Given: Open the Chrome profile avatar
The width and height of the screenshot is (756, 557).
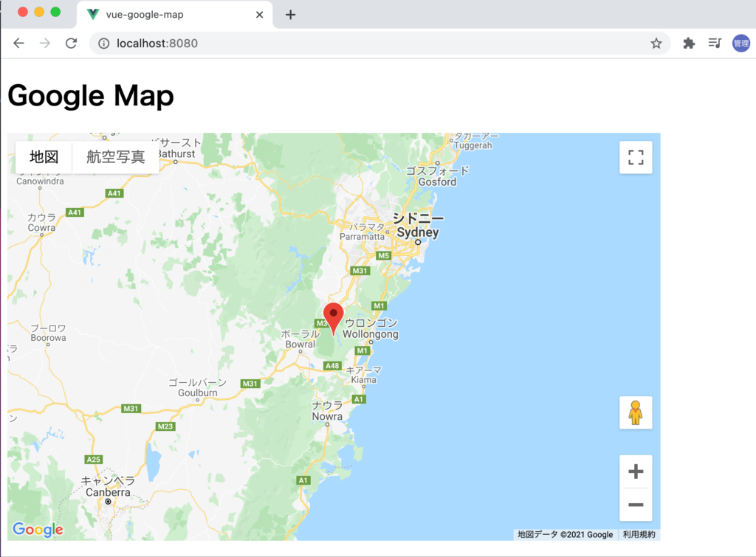Looking at the screenshot, I should coord(740,44).
